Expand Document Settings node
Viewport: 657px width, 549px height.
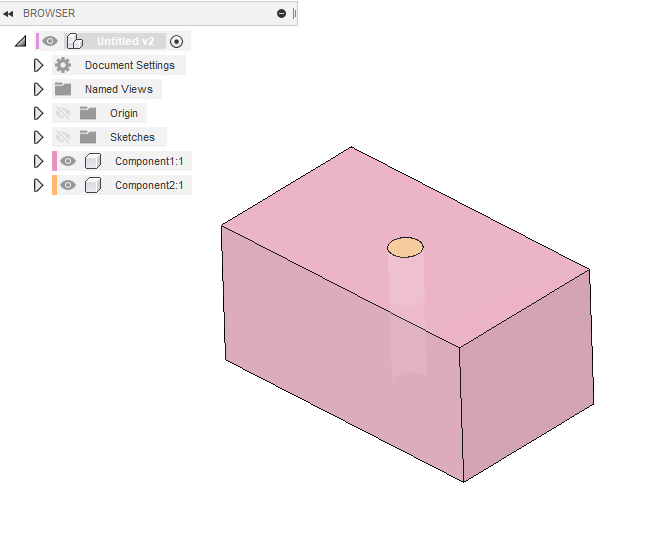point(38,65)
